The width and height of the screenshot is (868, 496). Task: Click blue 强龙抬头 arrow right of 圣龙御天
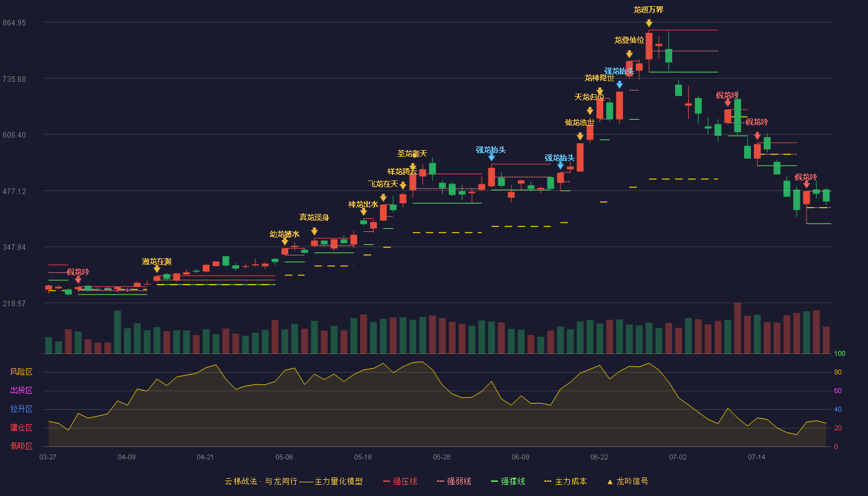[x=491, y=157]
